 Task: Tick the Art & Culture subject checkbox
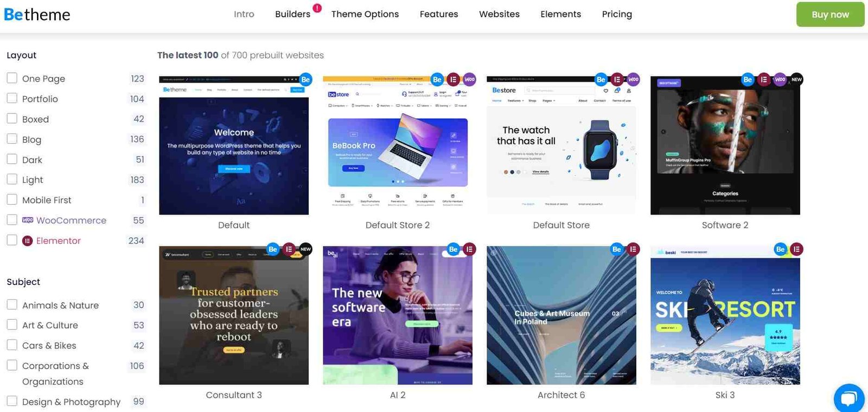pos(12,325)
